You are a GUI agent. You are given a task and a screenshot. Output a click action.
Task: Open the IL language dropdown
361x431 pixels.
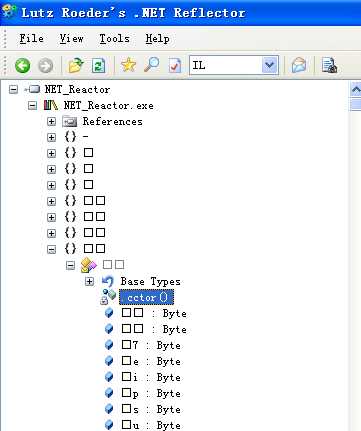pyautogui.click(x=269, y=65)
